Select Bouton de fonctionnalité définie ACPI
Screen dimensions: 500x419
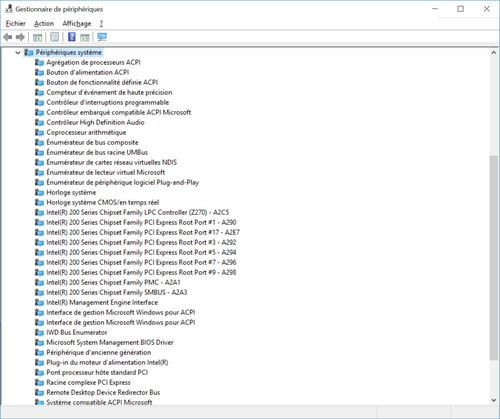(x=102, y=82)
